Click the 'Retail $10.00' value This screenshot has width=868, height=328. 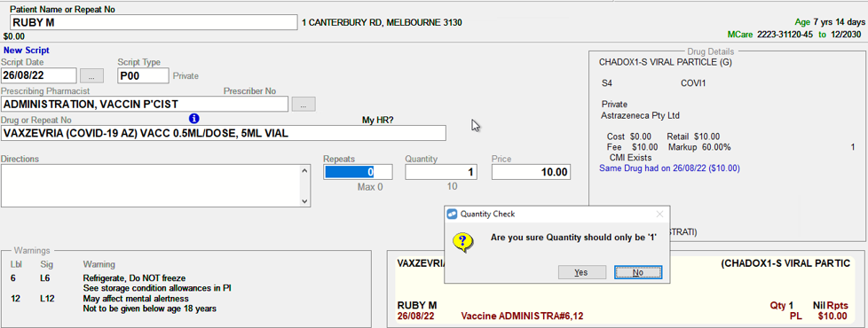[x=694, y=136]
